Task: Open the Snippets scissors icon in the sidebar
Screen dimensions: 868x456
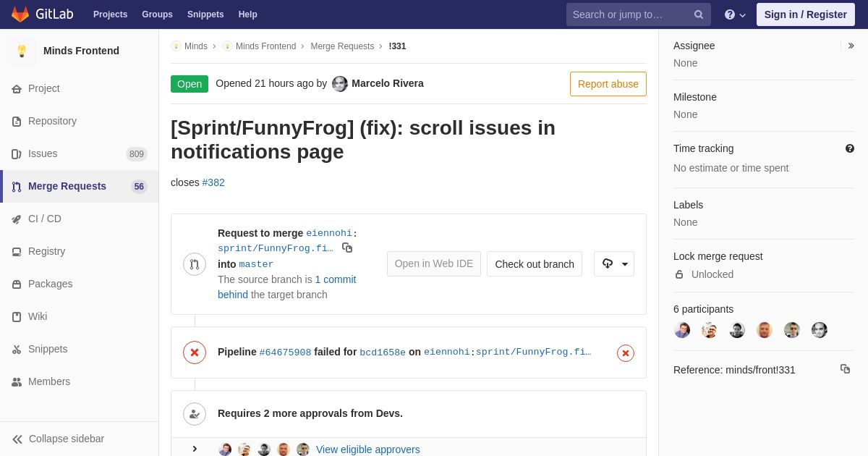Action: coord(17,350)
